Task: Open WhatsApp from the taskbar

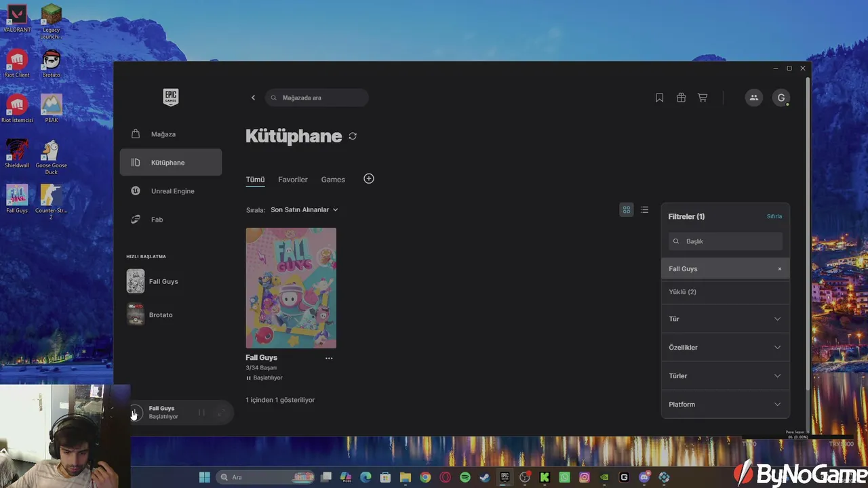Action: point(564,477)
